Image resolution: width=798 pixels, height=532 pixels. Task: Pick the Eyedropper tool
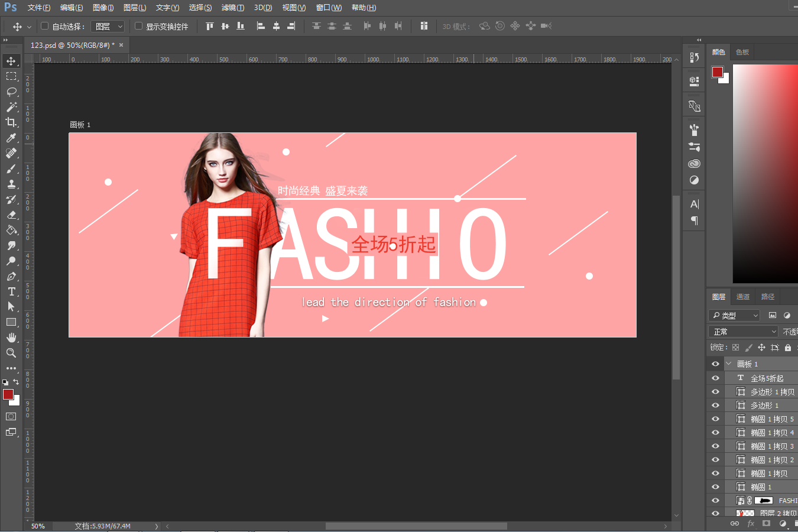pyautogui.click(x=11, y=138)
